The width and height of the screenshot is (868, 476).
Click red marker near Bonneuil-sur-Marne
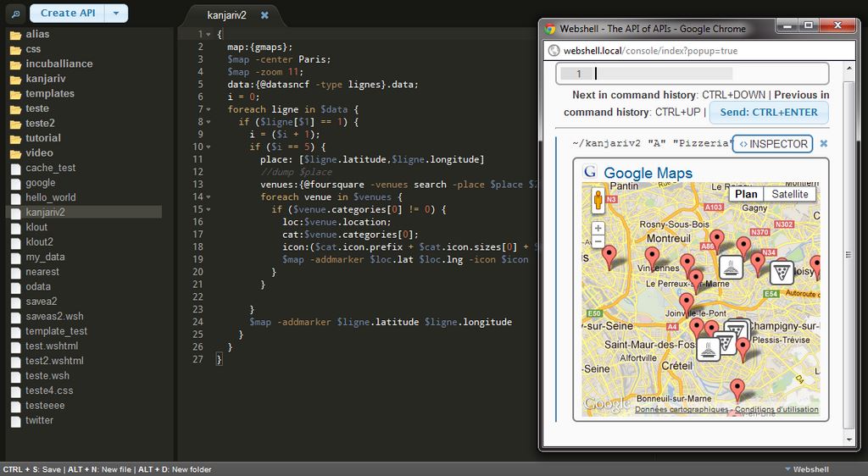point(737,390)
